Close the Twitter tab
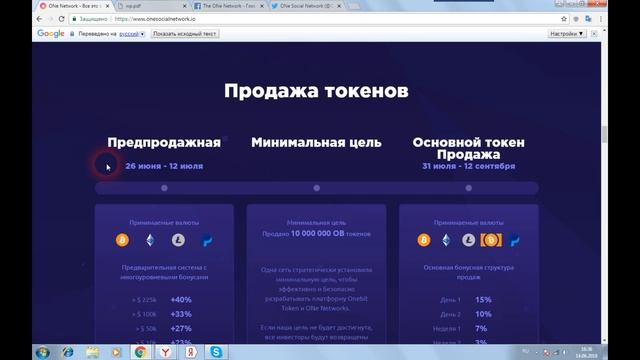The image size is (640, 360). [x=339, y=6]
